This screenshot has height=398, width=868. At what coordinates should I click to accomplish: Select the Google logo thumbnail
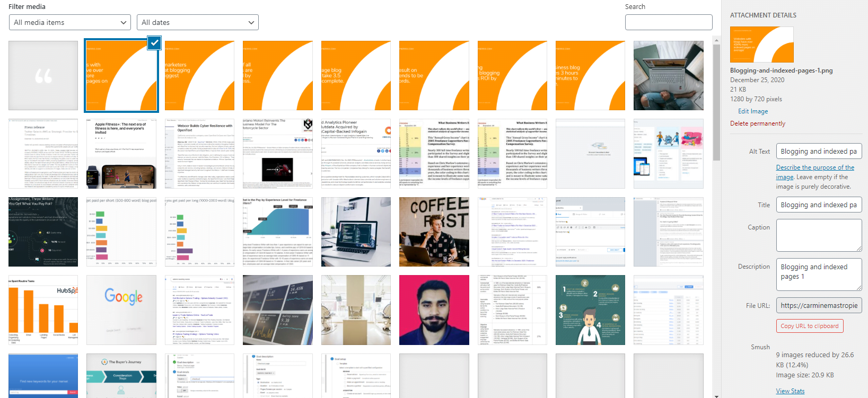(121, 310)
